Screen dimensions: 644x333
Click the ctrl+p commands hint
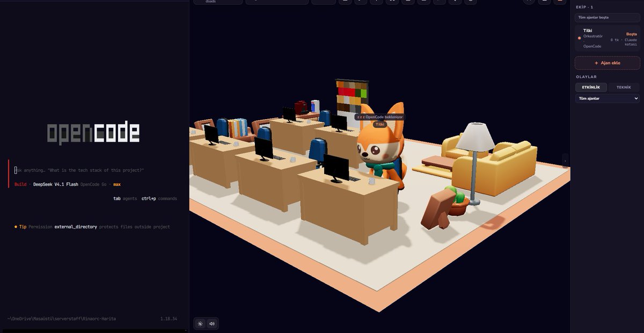tap(159, 199)
